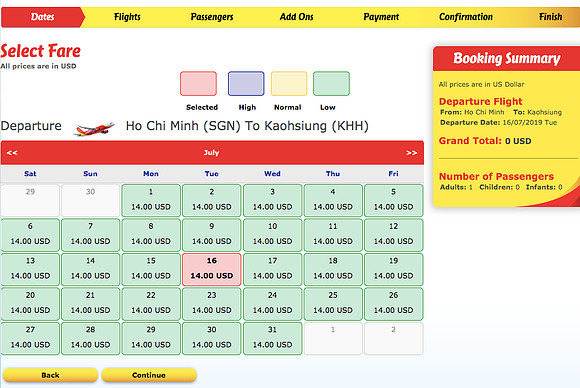
Task: Select July 5 fare cell
Action: (394, 200)
